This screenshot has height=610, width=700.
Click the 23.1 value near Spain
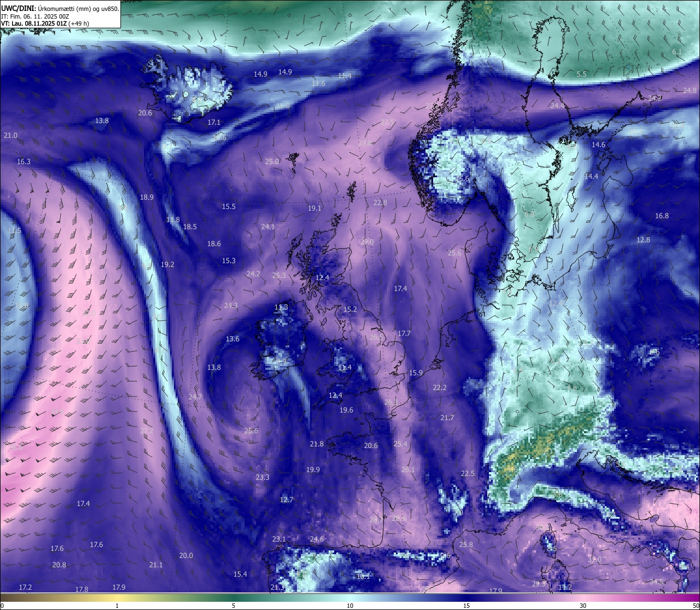[x=279, y=539]
